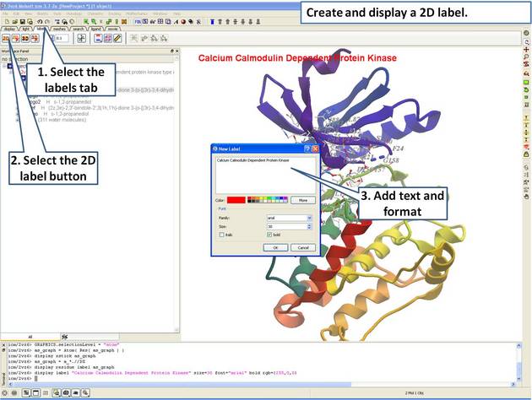The image size is (532, 400).
Task: Click the save disk icon in top toolbar
Action: click(23, 20)
